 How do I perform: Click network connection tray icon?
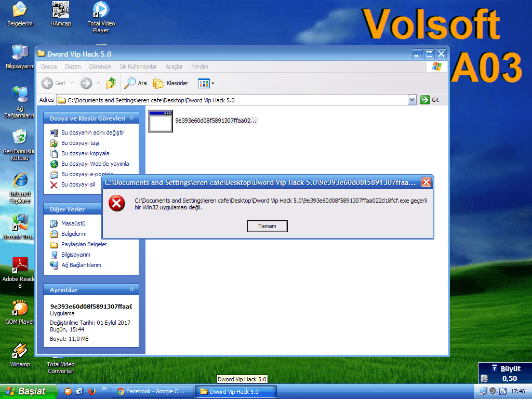(x=484, y=391)
